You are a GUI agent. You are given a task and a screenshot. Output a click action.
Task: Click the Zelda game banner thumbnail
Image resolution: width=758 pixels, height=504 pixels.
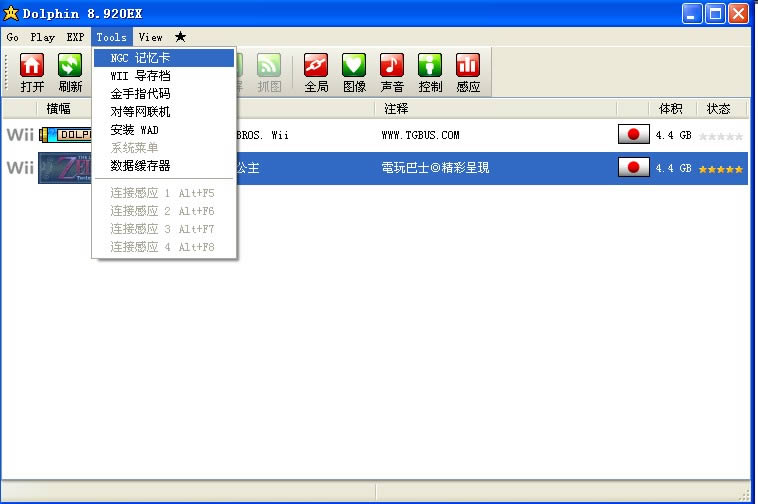pos(65,168)
